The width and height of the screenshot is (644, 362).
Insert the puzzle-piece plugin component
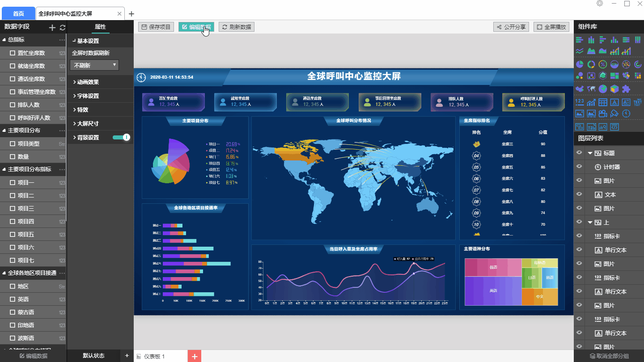coord(626,89)
